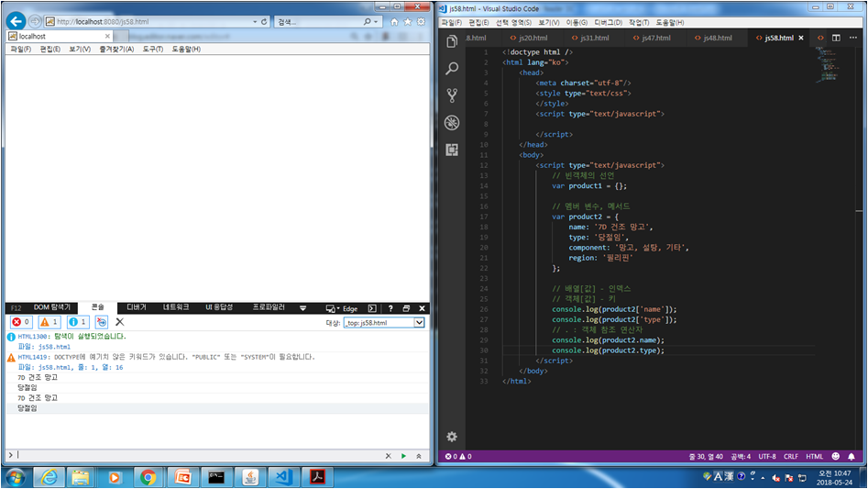The image size is (868, 489).
Task: Change CRLF end of line setting
Action: point(790,456)
